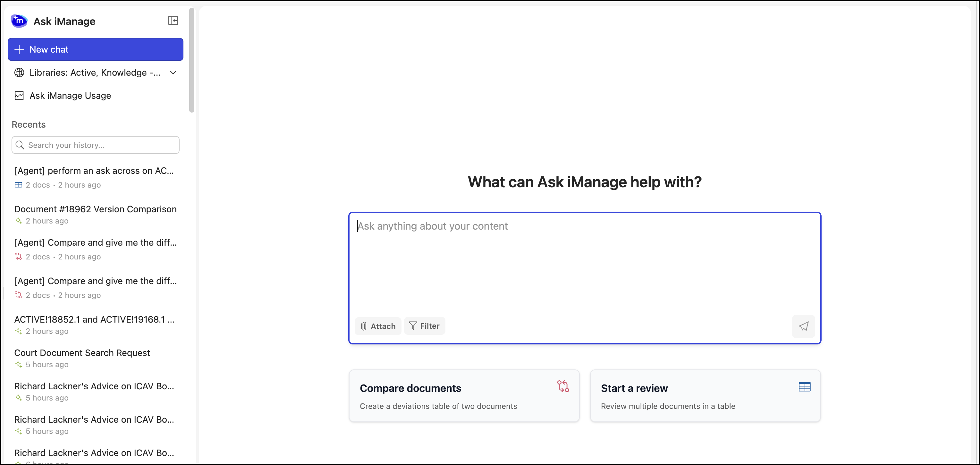This screenshot has height=465, width=980.
Task: Start a New chat
Action: coord(95,49)
